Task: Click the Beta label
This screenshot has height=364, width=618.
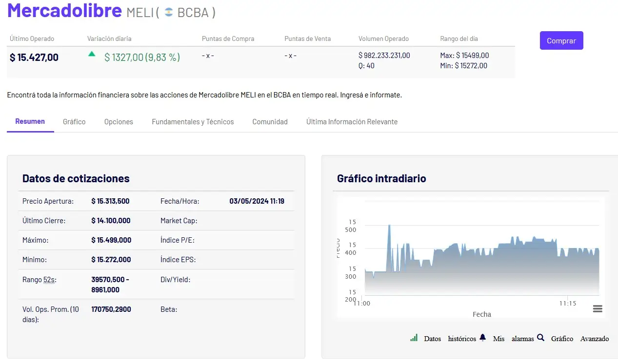Action: [x=169, y=309]
